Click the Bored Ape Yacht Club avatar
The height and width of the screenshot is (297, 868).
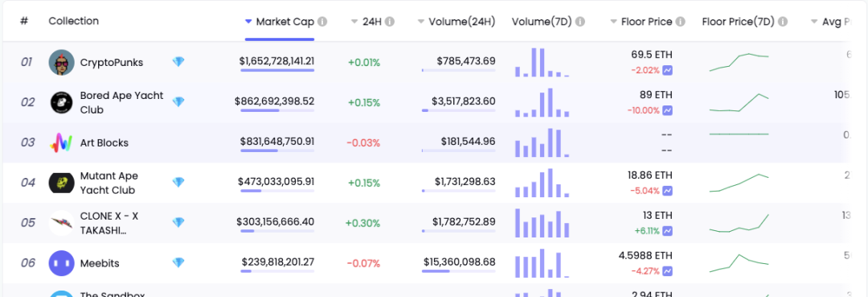tap(61, 102)
